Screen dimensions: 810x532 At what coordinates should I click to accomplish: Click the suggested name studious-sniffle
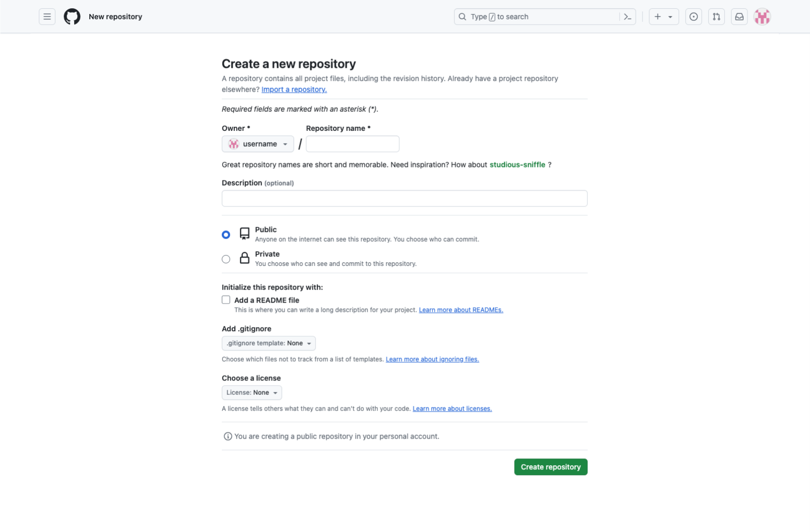517,164
